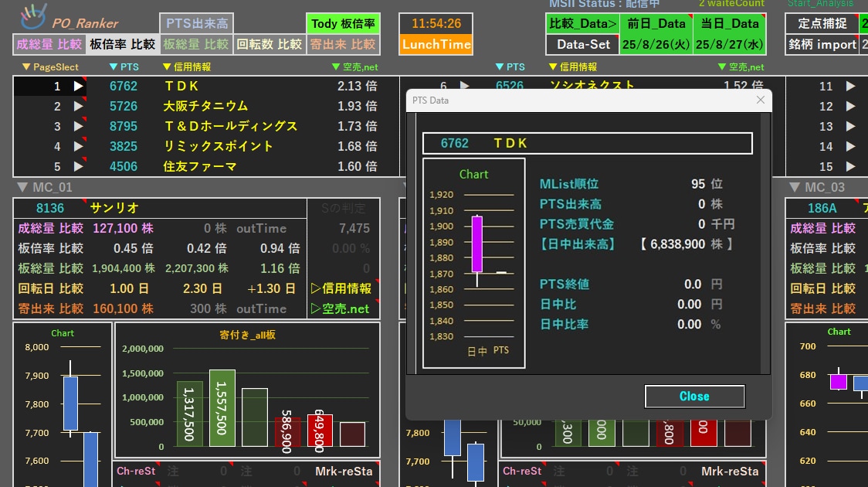Click 186A code in MC_03 header
This screenshot has width=868, height=487.
tap(822, 208)
